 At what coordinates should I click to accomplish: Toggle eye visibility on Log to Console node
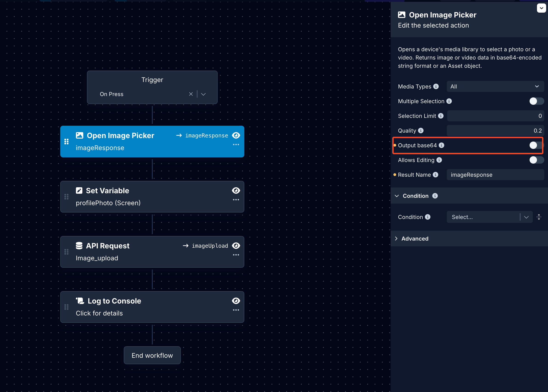coord(236,301)
